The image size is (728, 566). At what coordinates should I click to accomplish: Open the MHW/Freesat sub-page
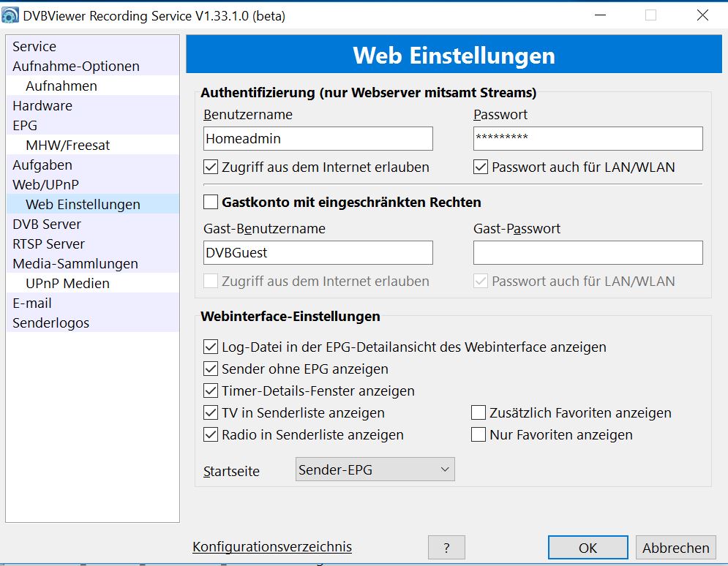coord(93,146)
